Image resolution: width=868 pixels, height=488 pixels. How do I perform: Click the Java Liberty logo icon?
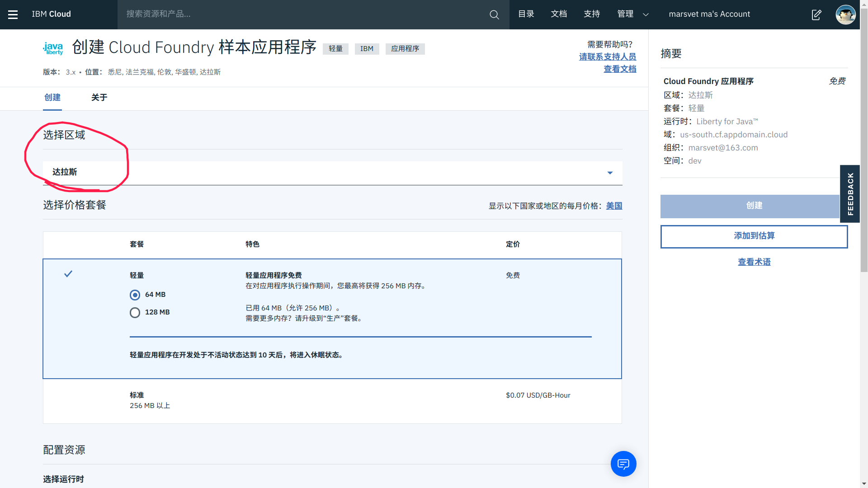53,48
